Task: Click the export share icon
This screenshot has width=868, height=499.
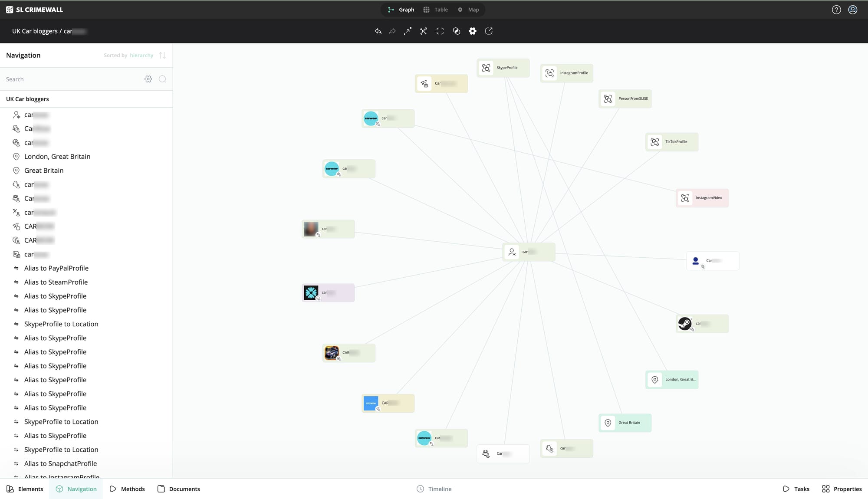Action: (489, 31)
